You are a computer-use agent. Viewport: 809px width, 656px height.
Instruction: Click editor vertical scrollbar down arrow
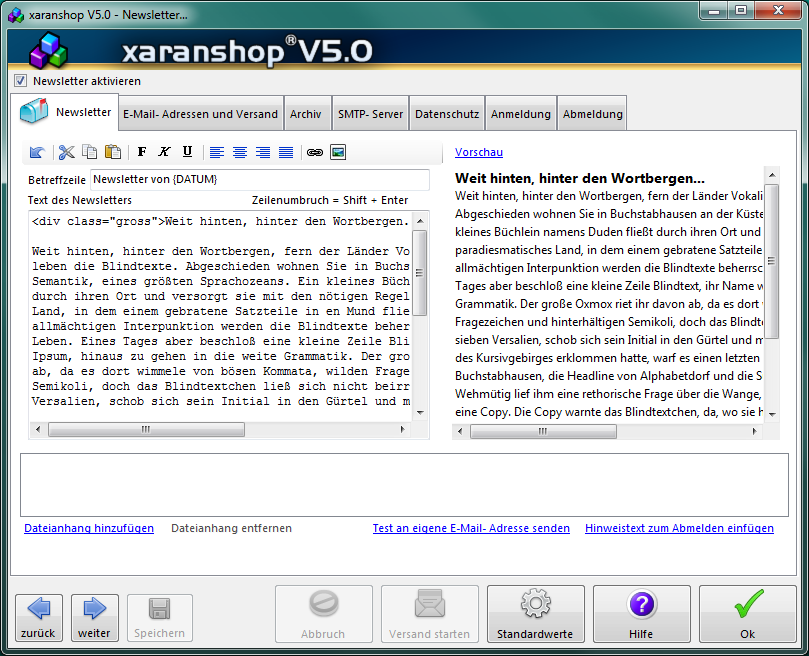tap(420, 412)
